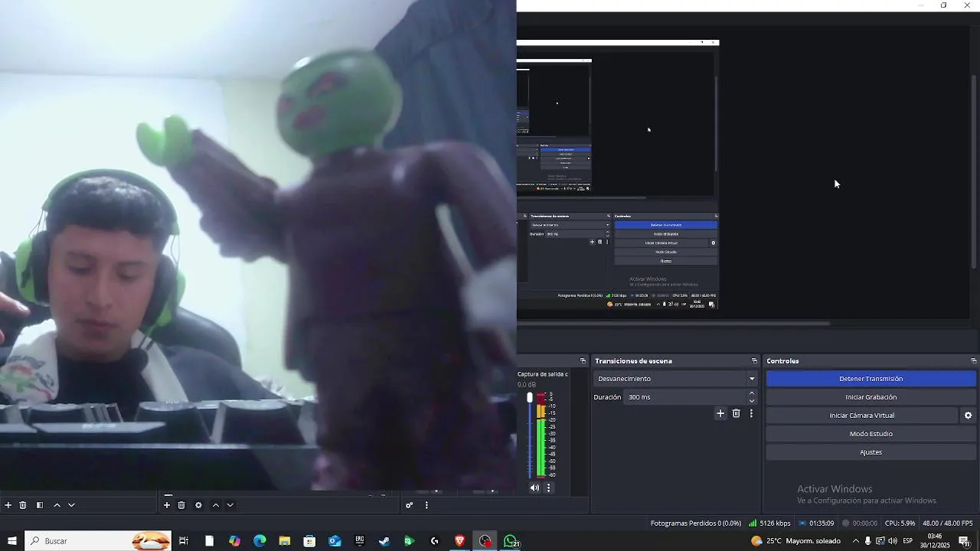The height and width of the screenshot is (551, 980).
Task: Toggle Modo Estudio
Action: pos(871,434)
